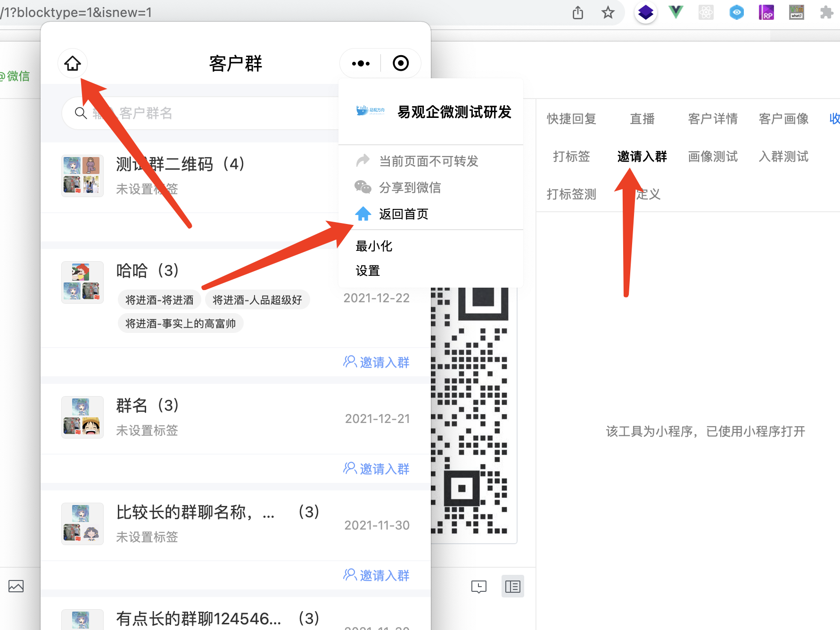Close mini program via the circle target icon

click(401, 63)
